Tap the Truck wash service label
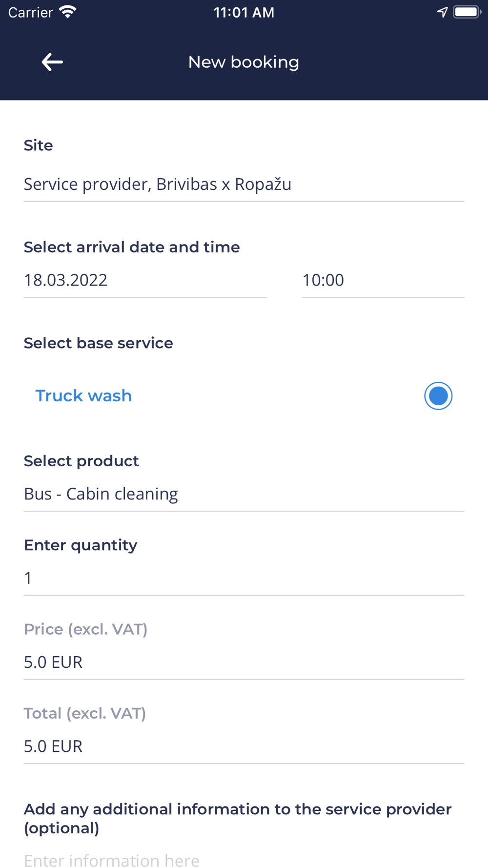The width and height of the screenshot is (488, 868). click(83, 396)
